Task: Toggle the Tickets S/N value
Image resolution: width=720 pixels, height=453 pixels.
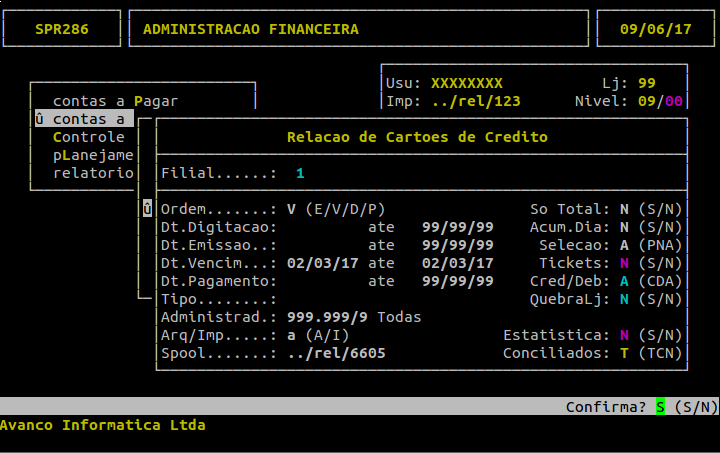Action: pos(624,263)
